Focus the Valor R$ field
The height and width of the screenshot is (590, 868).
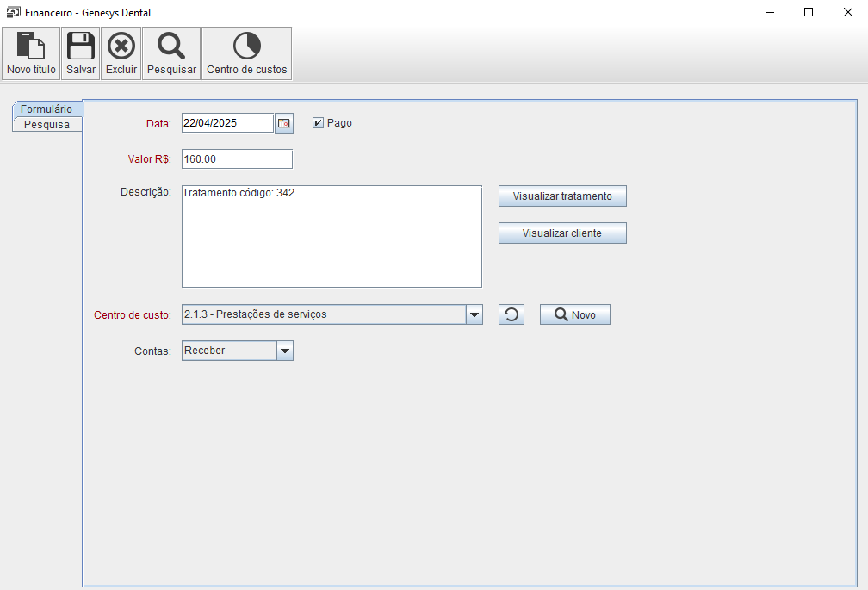(237, 159)
